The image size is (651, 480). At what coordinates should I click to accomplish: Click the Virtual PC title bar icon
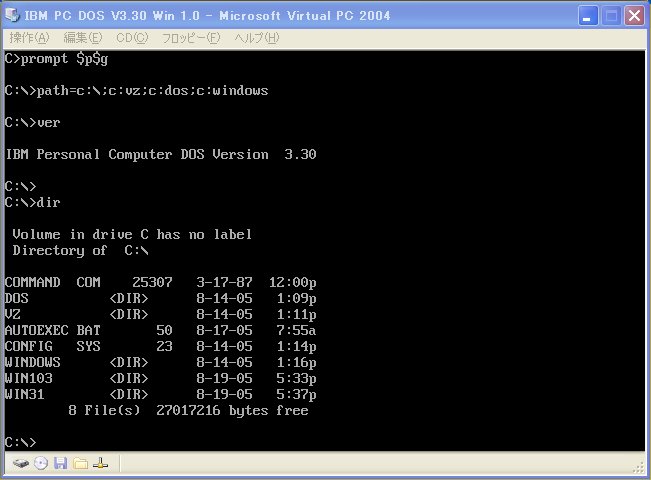pos(12,15)
